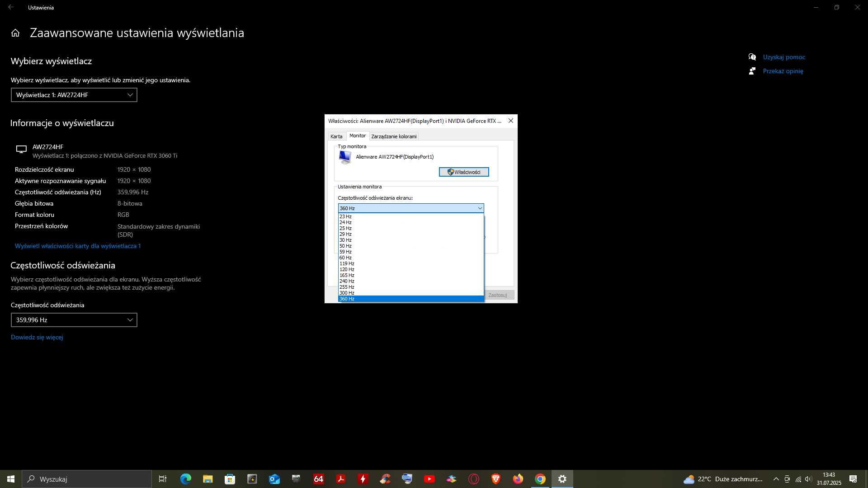This screenshot has width=868, height=488.
Task: Choose 165 Hz from the refresh list
Action: (411, 275)
